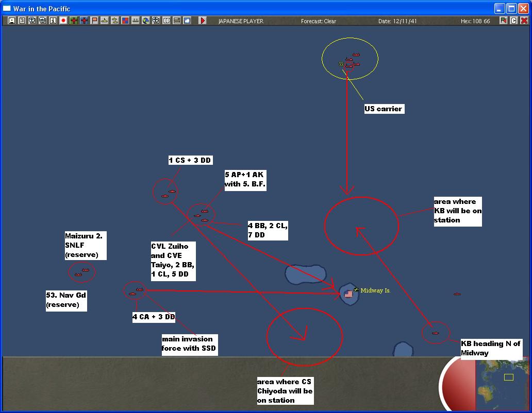Open the document list report icon
The image size is (532, 413).
click(22, 21)
